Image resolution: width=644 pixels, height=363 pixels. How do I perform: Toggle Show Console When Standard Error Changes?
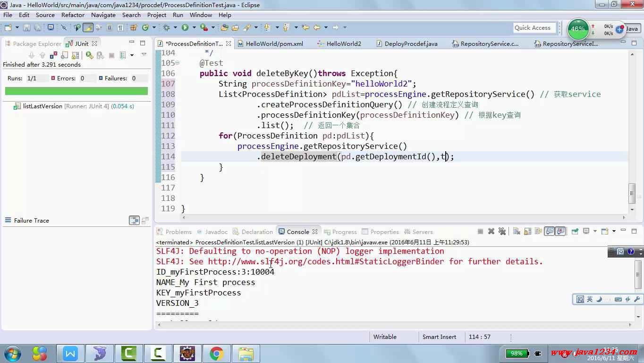pos(561,231)
